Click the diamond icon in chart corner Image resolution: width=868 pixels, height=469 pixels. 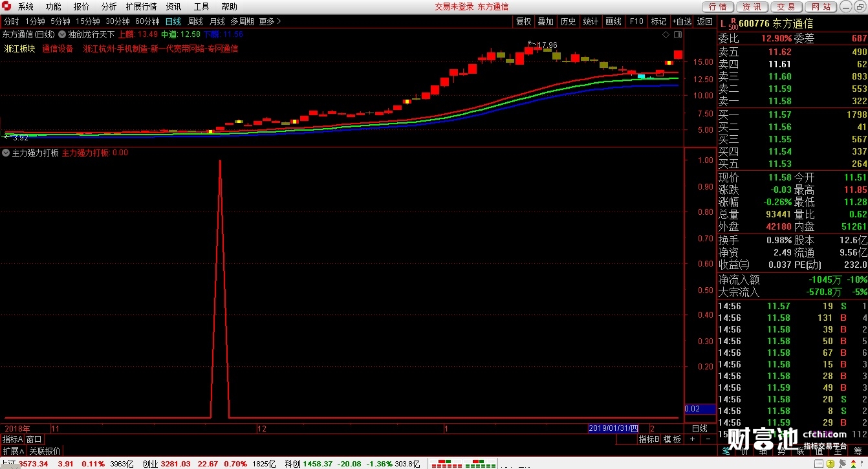[x=664, y=34]
